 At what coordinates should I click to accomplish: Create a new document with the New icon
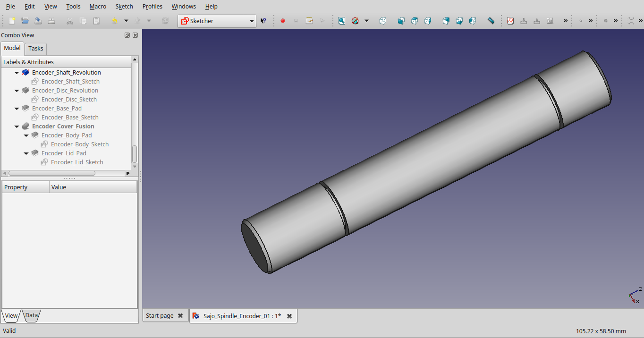tap(12, 21)
